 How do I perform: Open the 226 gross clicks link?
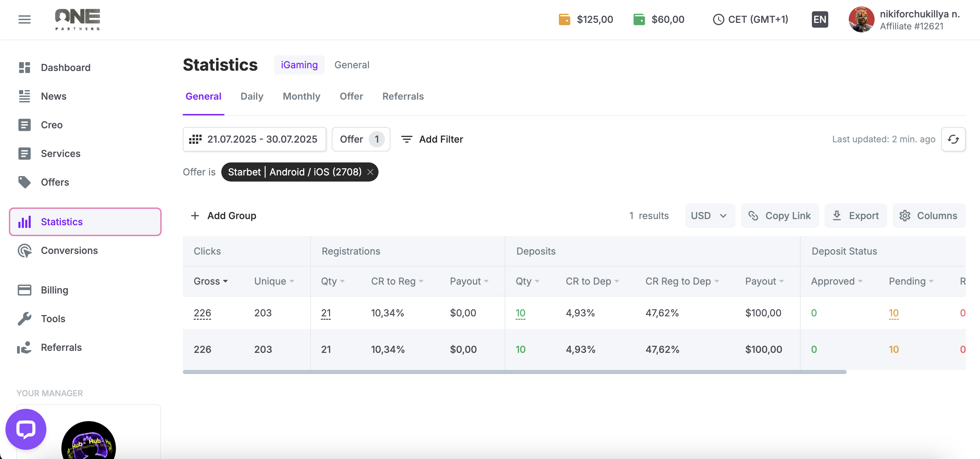[x=202, y=313]
